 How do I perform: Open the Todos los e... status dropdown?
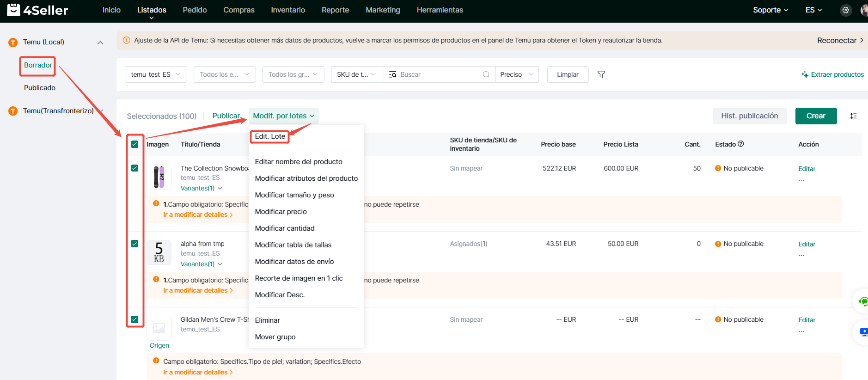coord(225,74)
